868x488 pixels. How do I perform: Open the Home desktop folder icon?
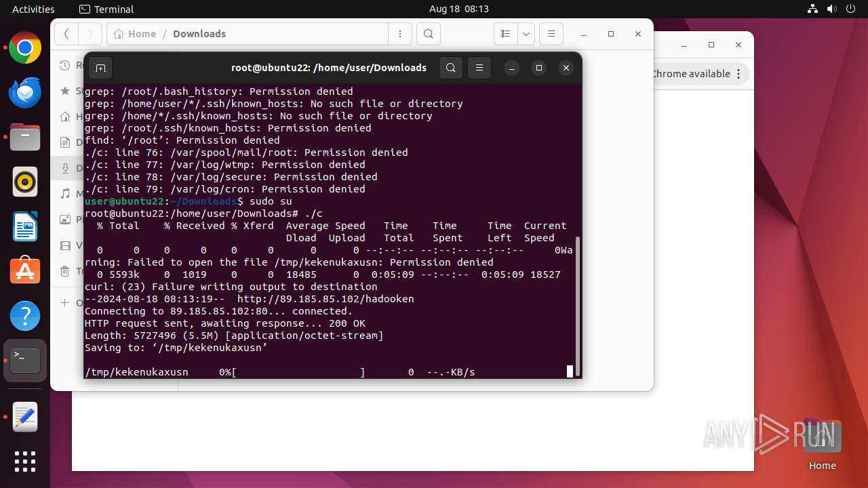(x=822, y=444)
